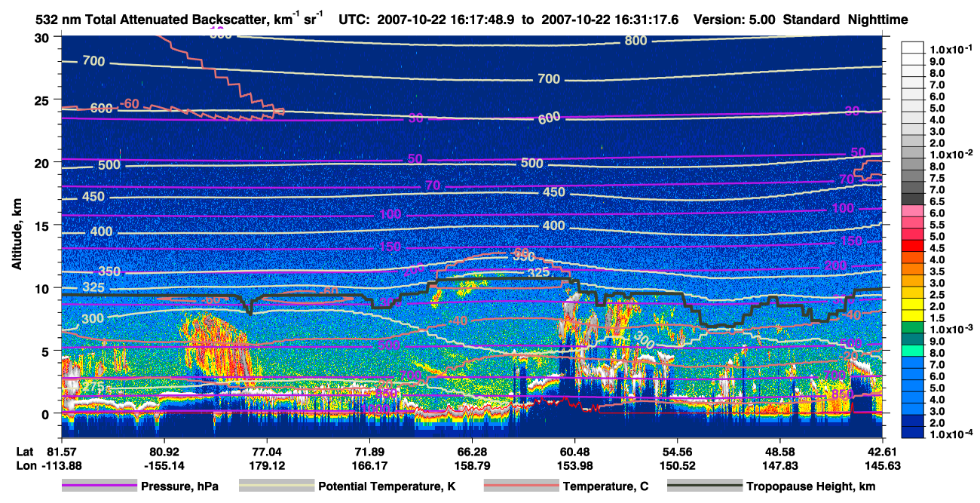This screenshot has width=980, height=503.
Task: Click the 'Temperature, C' legend label
Action: click(x=605, y=486)
